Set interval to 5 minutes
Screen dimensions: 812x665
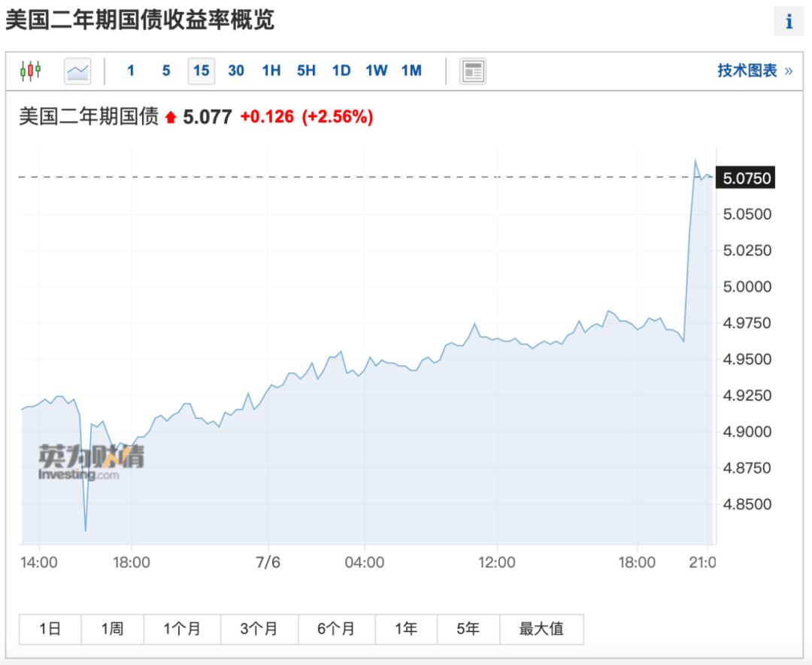166,71
